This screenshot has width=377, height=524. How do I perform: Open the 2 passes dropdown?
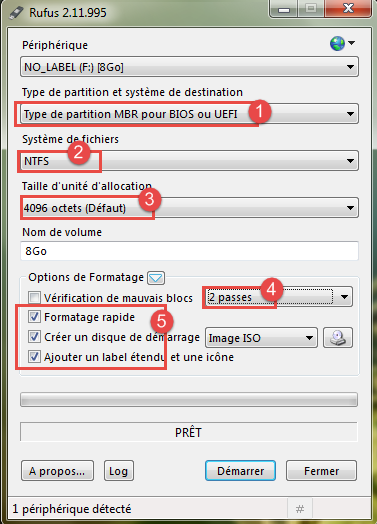[x=278, y=297]
